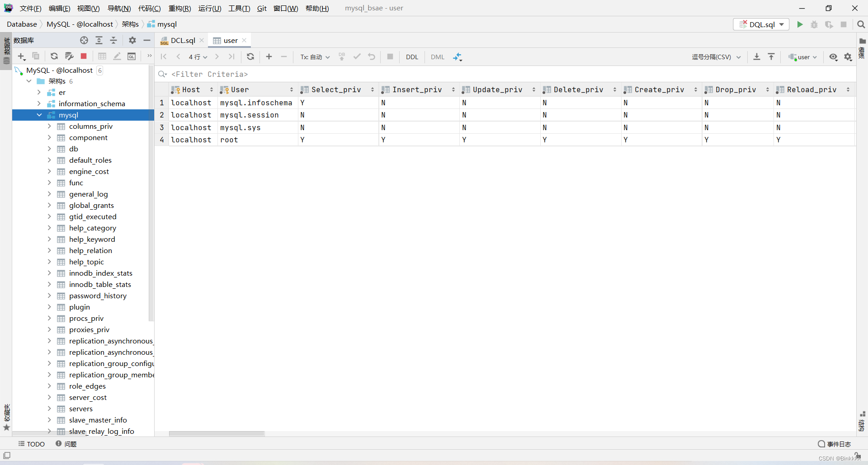Go to last page of table rows

[x=231, y=56]
